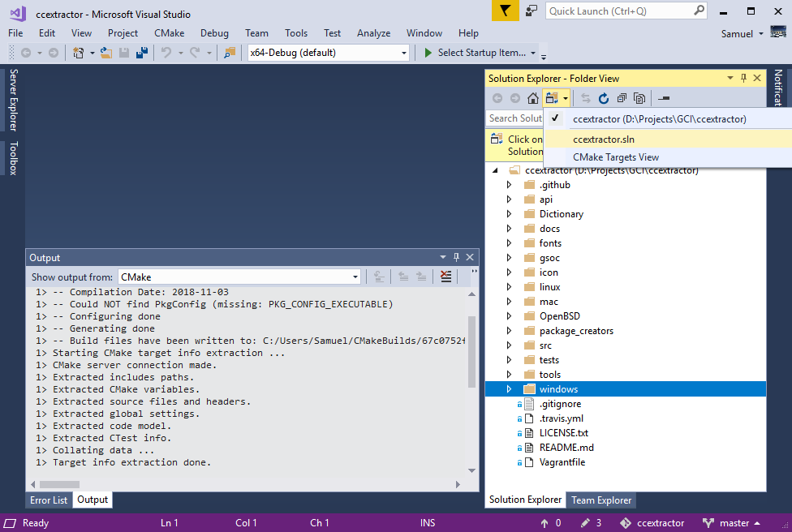Viewport: 792px width, 532px height.
Task: Open the feedback icon beside Quick Launch
Action: click(532, 11)
